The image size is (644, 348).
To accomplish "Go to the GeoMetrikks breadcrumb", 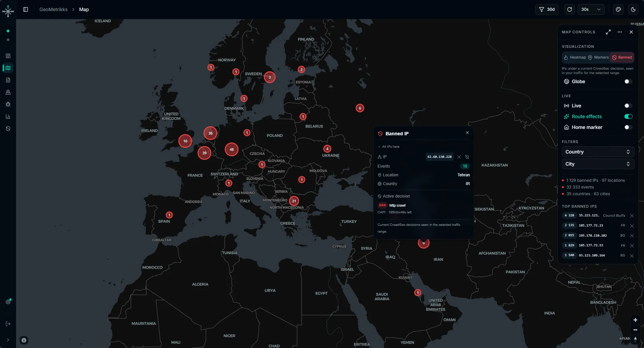I will [x=54, y=9].
